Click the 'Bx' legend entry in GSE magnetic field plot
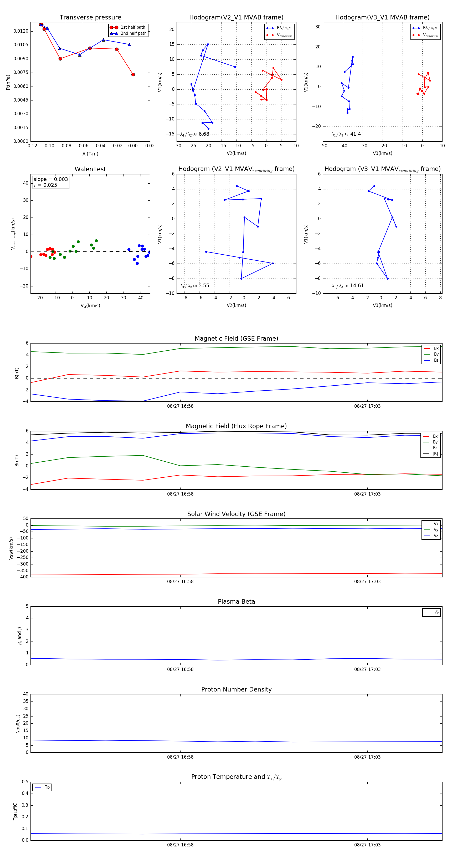This screenshot has width=473, height=868. [431, 349]
